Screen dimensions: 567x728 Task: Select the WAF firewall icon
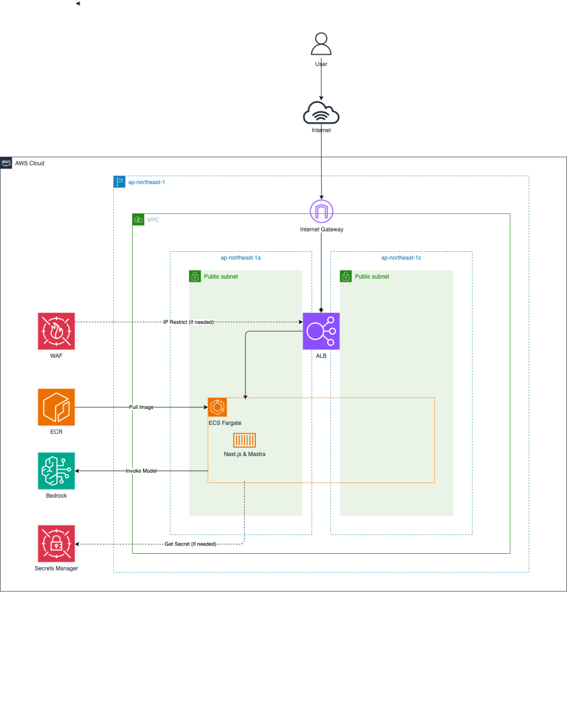pos(56,331)
